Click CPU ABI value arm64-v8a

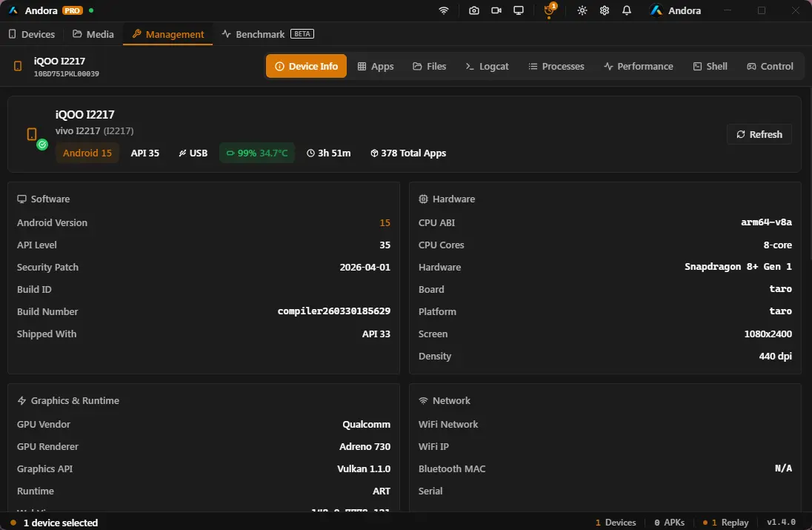766,222
